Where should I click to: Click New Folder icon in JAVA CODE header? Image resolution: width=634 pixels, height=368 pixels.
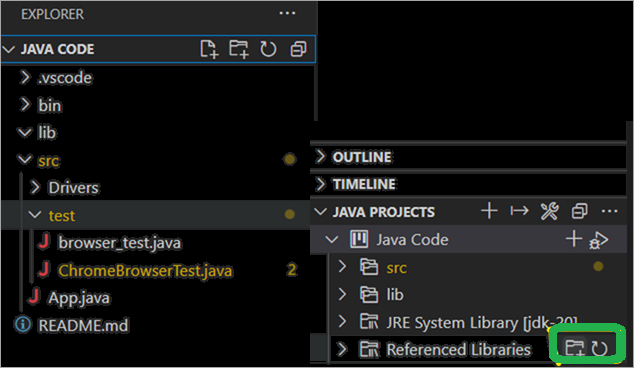[239, 49]
